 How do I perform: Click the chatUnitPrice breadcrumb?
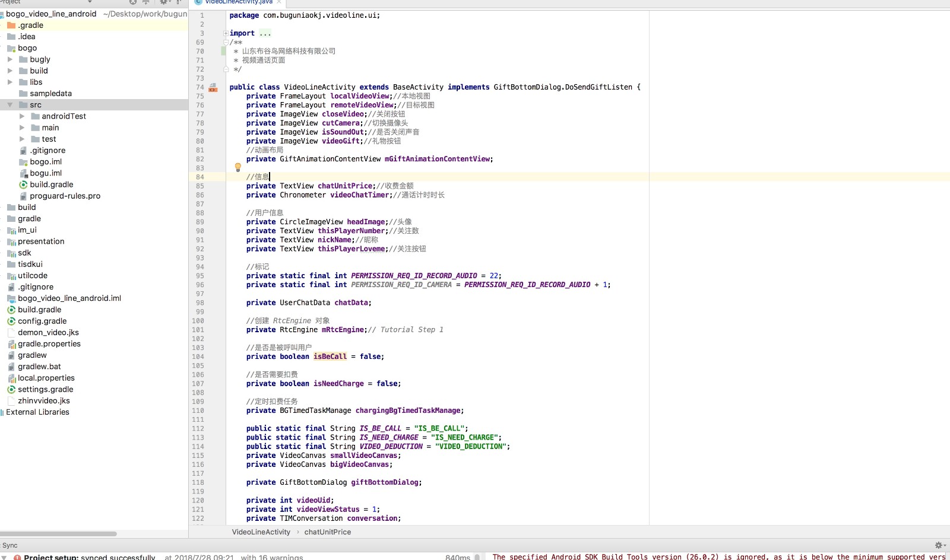point(328,532)
